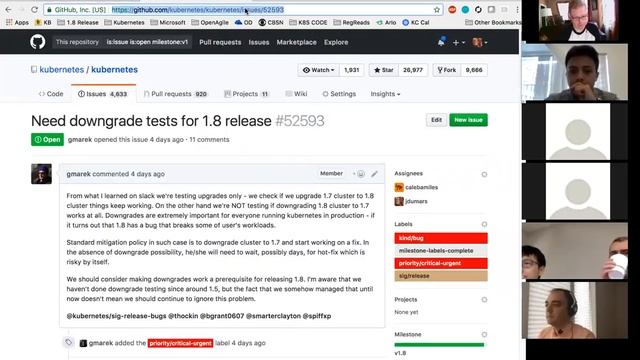
Task: Open the Milestone gear
Action: pos(484,334)
